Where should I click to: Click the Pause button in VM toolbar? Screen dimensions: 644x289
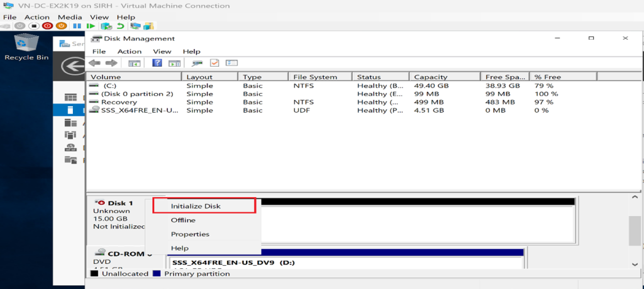(x=77, y=26)
